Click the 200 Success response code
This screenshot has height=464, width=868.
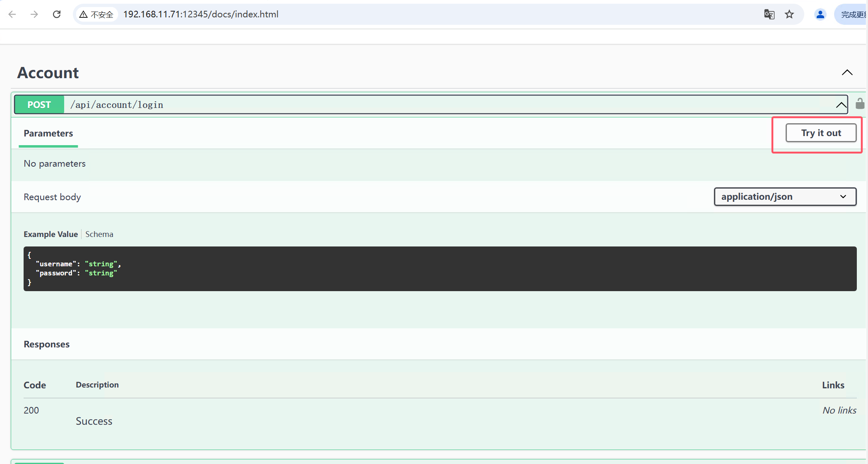click(31, 409)
